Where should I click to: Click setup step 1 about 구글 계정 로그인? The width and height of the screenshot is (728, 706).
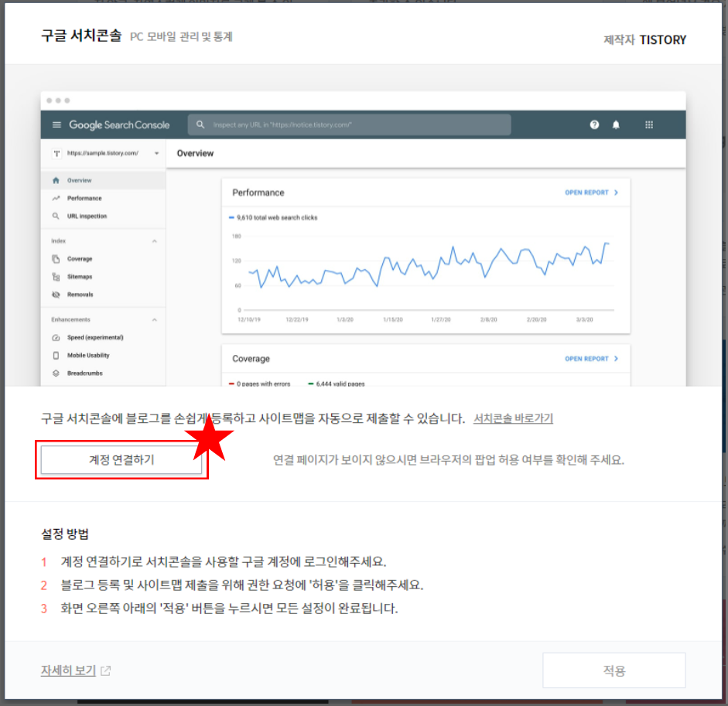[x=223, y=561]
